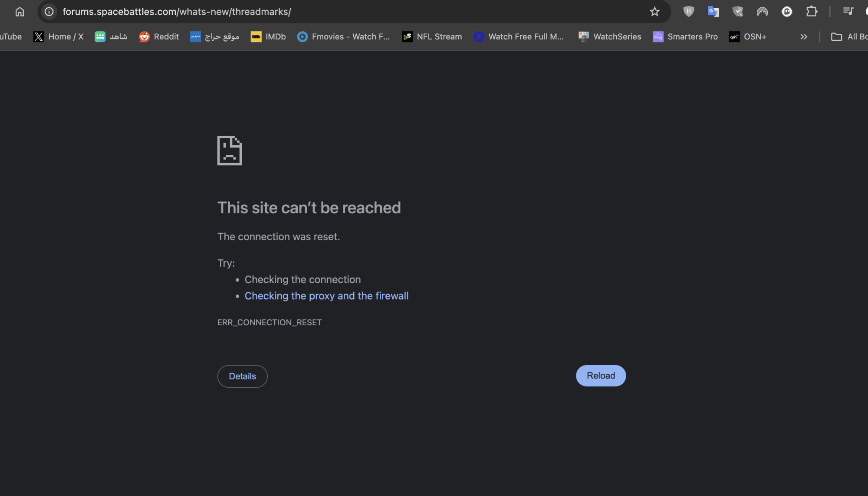Open the Reddit bookmark
The width and height of the screenshot is (868, 496).
(x=158, y=37)
